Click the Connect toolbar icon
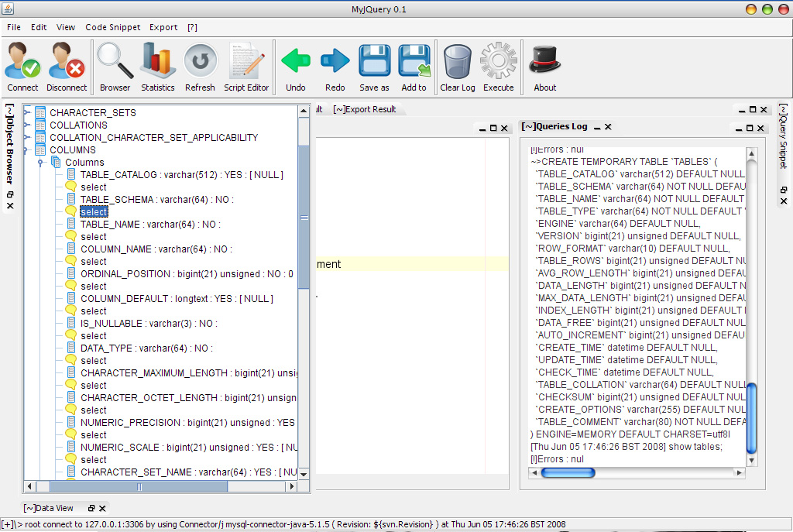This screenshot has height=532, width=793. click(x=22, y=62)
